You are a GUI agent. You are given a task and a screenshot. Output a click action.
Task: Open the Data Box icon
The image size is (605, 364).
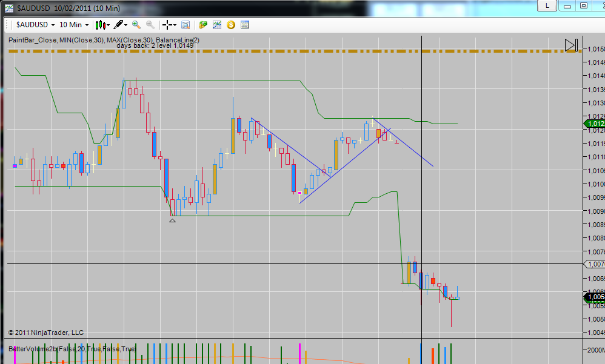(186, 25)
